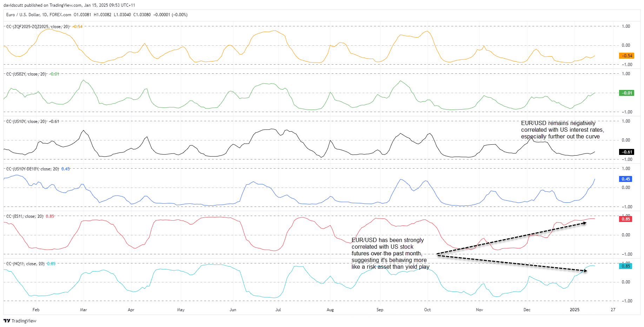Click the red 0.85 value tag

tap(626, 219)
